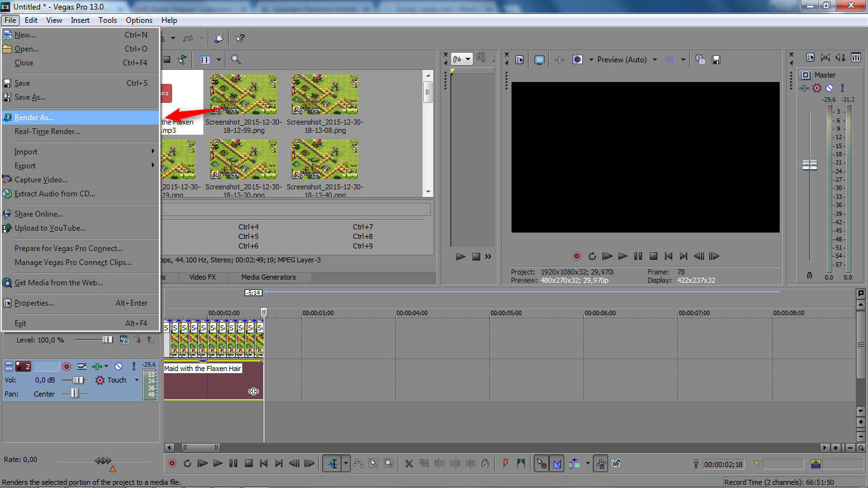Click the Render As menu icon
868x488 pixels.
(x=8, y=118)
